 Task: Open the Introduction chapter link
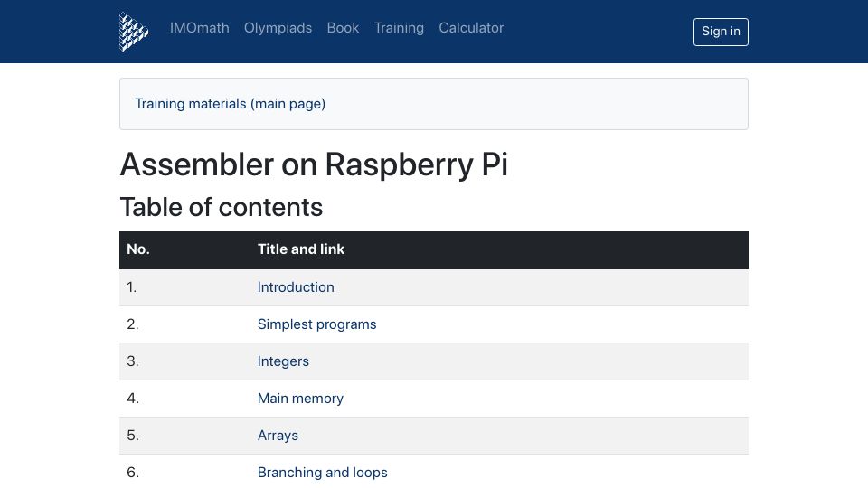tap(296, 287)
